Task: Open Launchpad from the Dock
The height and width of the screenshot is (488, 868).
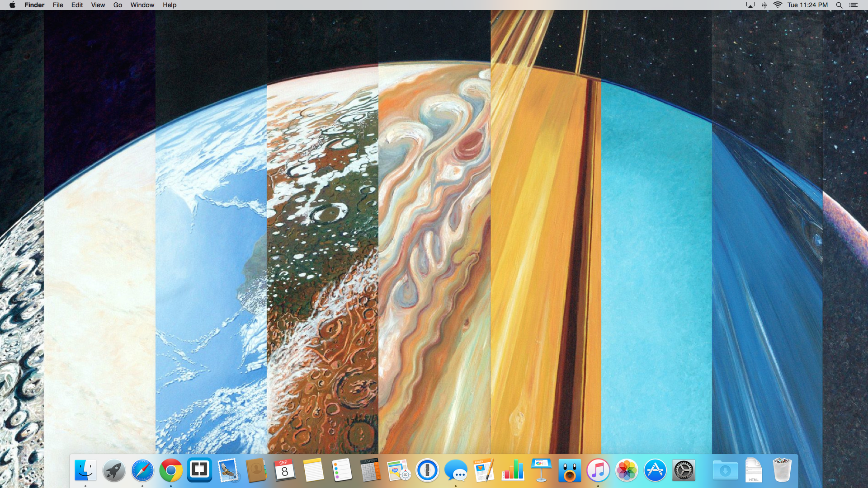Action: [x=113, y=471]
